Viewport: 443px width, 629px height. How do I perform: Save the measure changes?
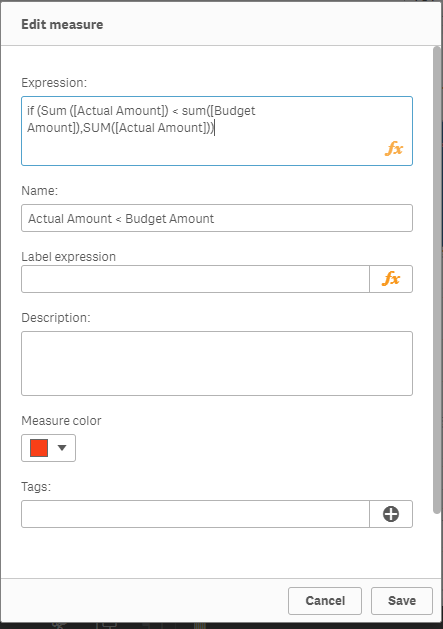[x=402, y=601]
